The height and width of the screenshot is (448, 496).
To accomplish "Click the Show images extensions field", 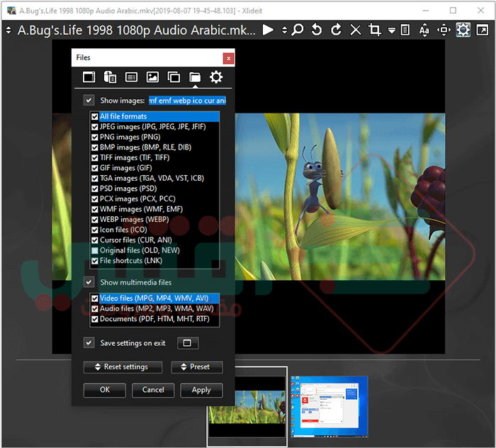I will [187, 101].
